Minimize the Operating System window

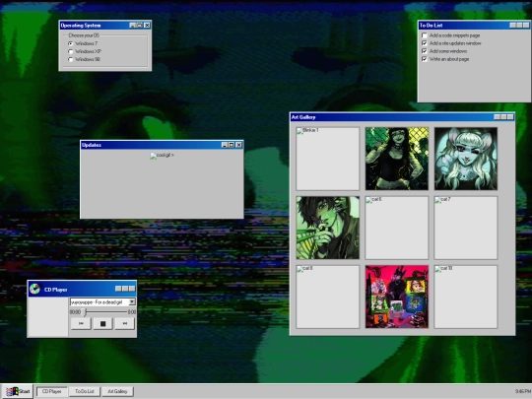point(133,25)
